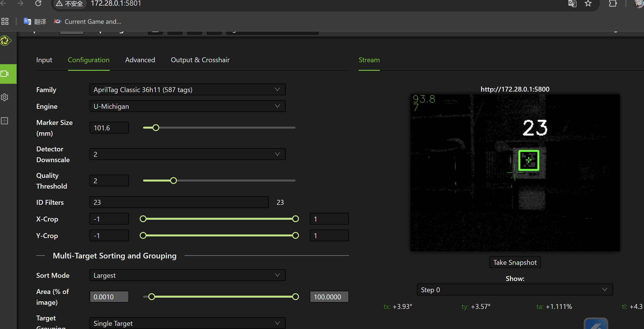The height and width of the screenshot is (329, 644).
Task: Bookmark this page with star icon
Action: (x=588, y=3)
